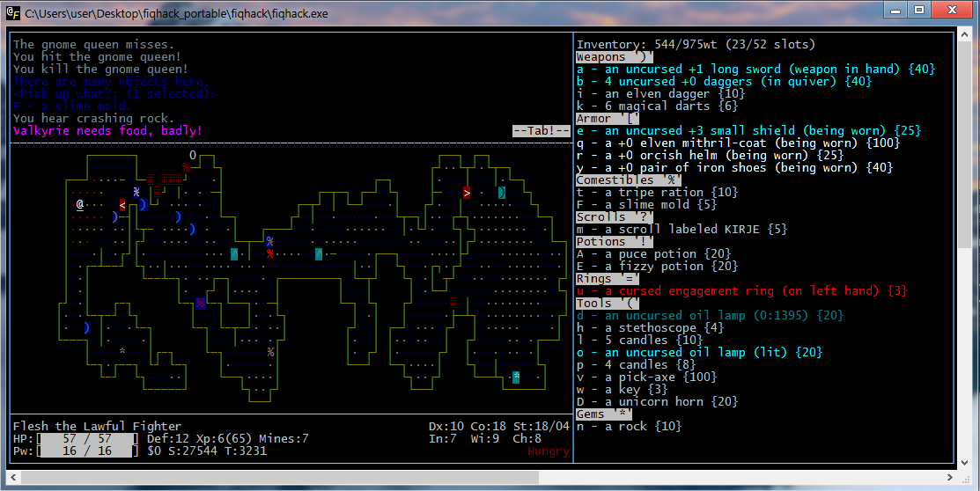Click the Rings '=' inventory header
The width and height of the screenshot is (980, 491).
pyautogui.click(x=608, y=279)
